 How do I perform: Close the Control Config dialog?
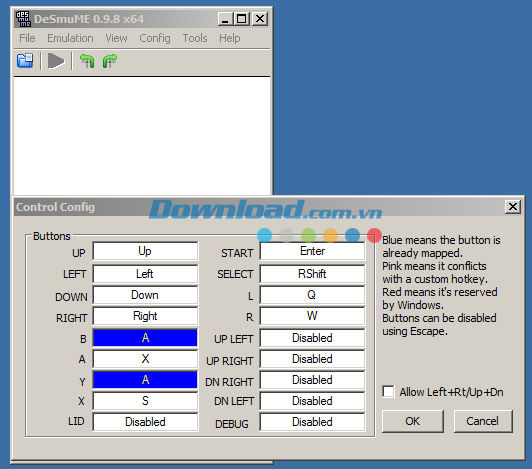tap(513, 206)
